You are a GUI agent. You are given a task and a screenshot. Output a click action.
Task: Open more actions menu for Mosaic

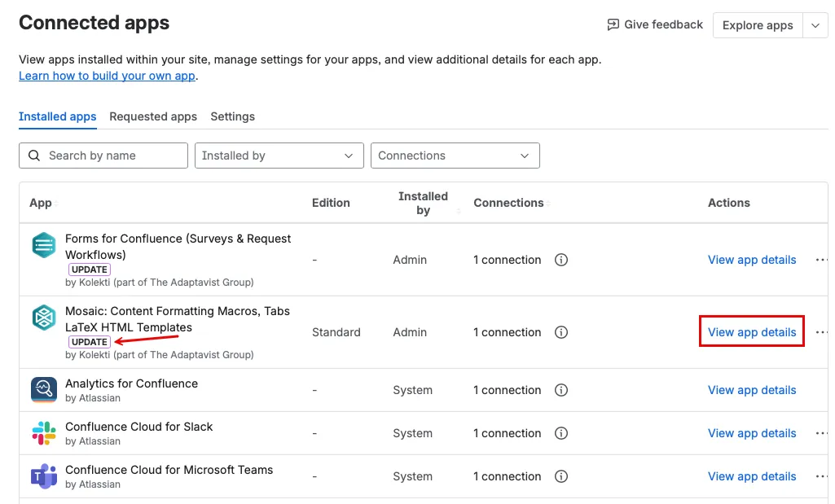point(821,332)
